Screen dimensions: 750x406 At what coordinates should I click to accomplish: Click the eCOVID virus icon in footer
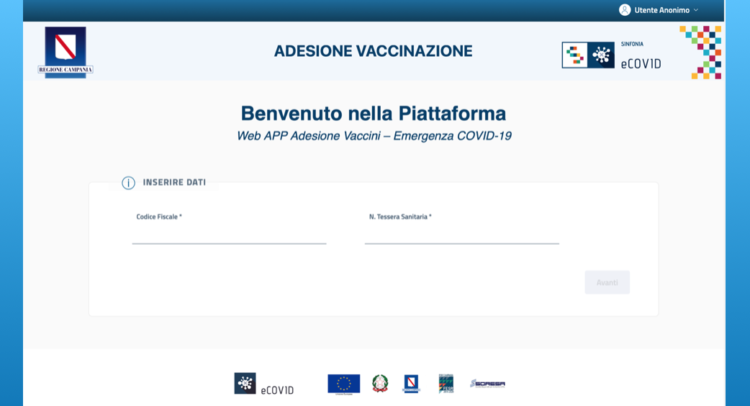pos(245,383)
